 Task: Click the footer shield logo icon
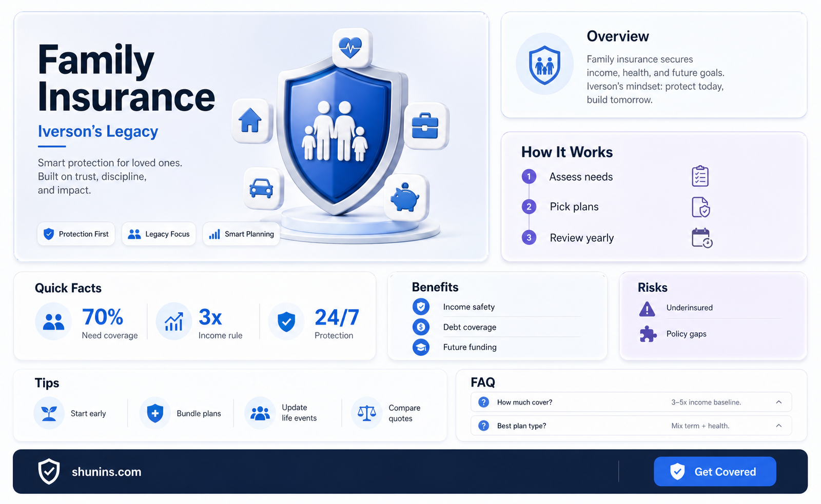pyautogui.click(x=49, y=471)
